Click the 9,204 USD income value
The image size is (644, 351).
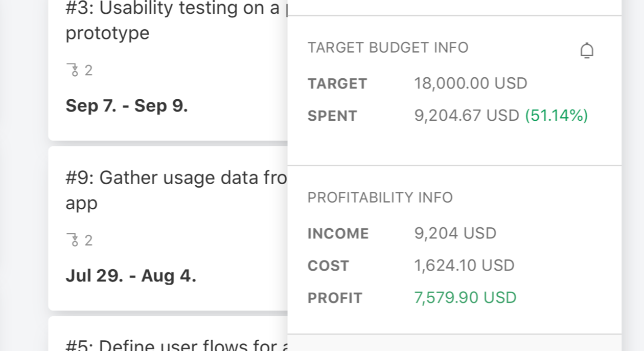coord(455,233)
